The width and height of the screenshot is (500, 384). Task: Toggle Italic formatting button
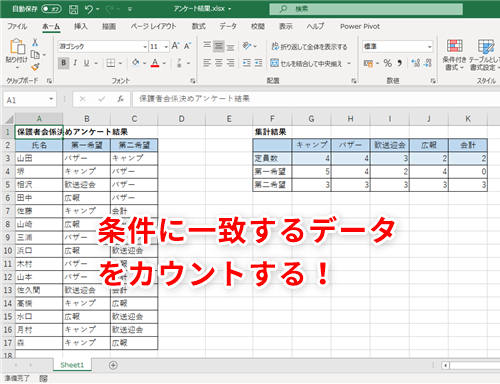point(75,63)
